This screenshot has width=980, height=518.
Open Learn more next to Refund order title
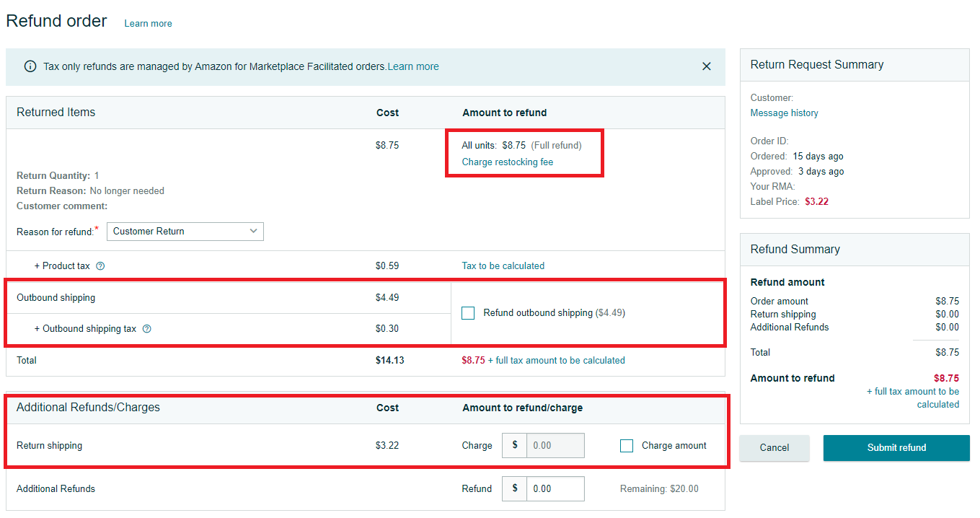tap(148, 24)
